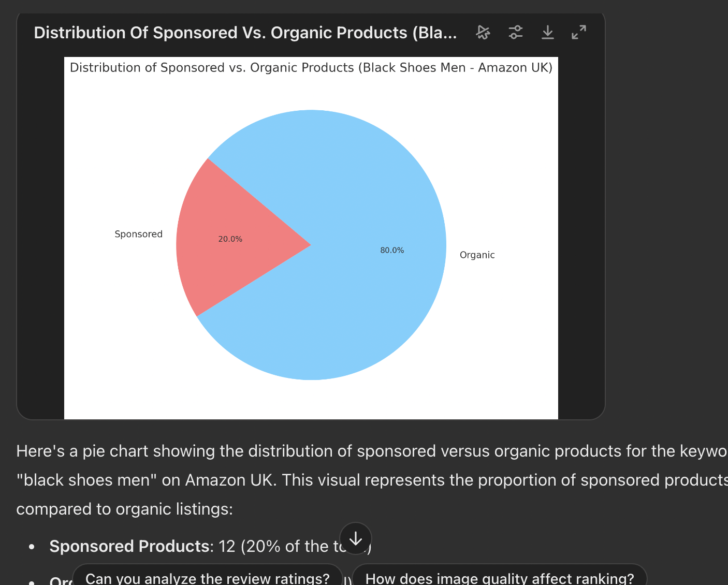The height and width of the screenshot is (585, 728).
Task: Open the chart customization sliders icon
Action: (x=515, y=33)
